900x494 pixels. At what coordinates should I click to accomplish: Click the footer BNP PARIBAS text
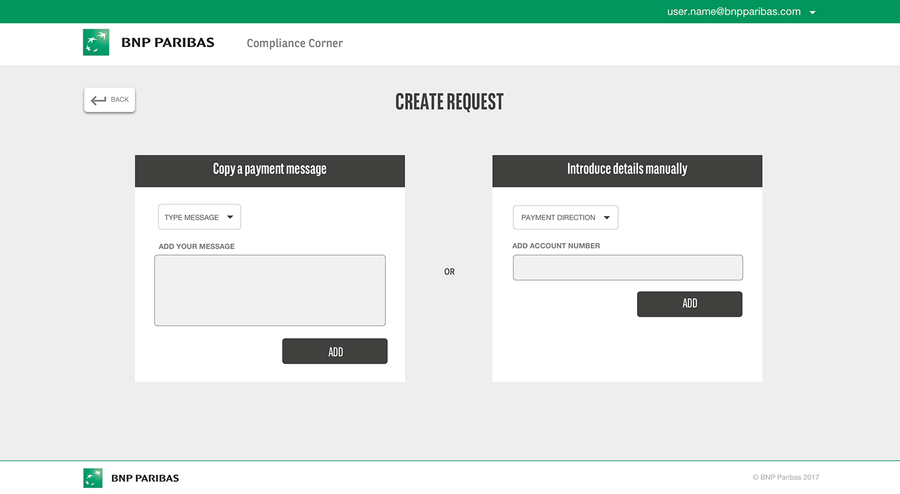(x=145, y=478)
